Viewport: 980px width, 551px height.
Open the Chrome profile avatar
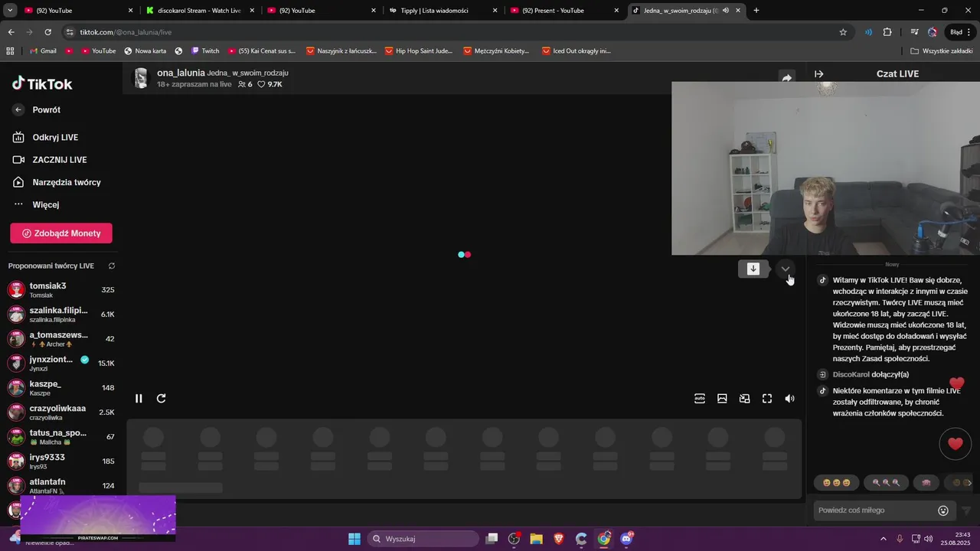(933, 32)
